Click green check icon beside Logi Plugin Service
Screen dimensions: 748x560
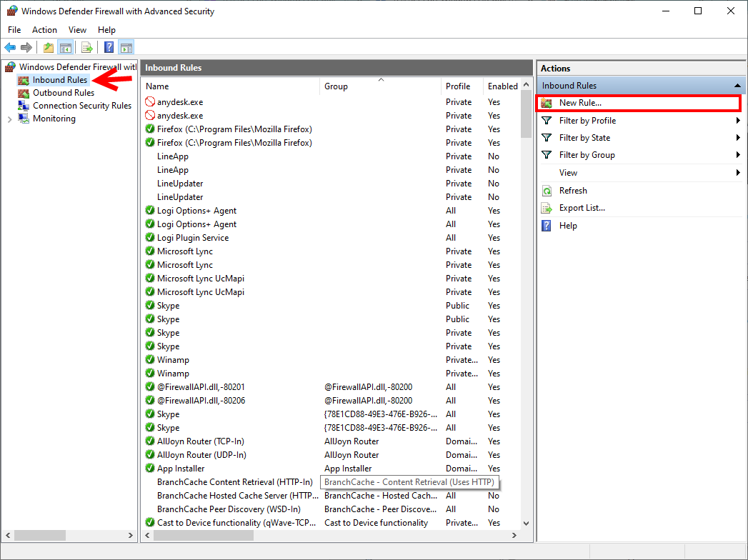(150, 237)
